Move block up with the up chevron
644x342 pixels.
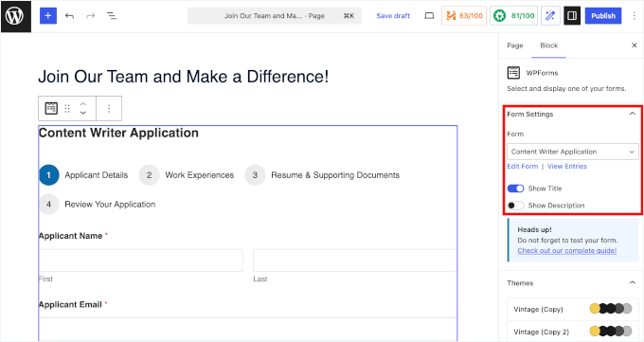click(83, 104)
